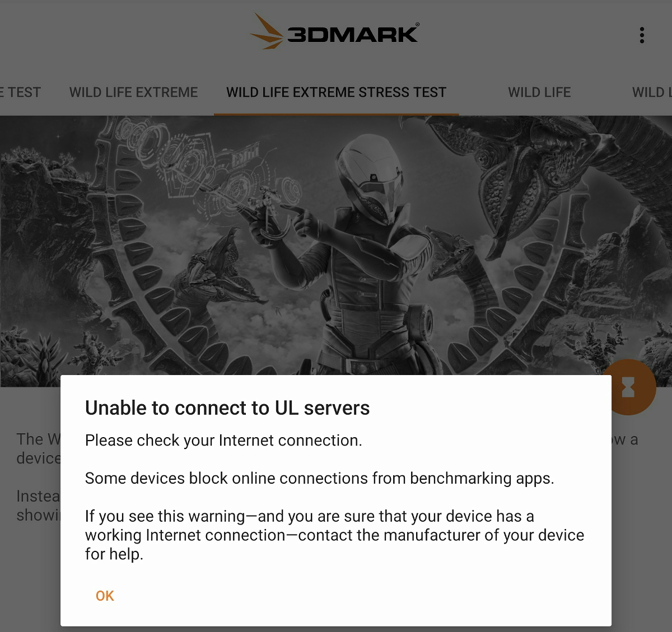Click the 'Unable to connect to UL servers' title
The image size is (672, 632).
(x=227, y=408)
